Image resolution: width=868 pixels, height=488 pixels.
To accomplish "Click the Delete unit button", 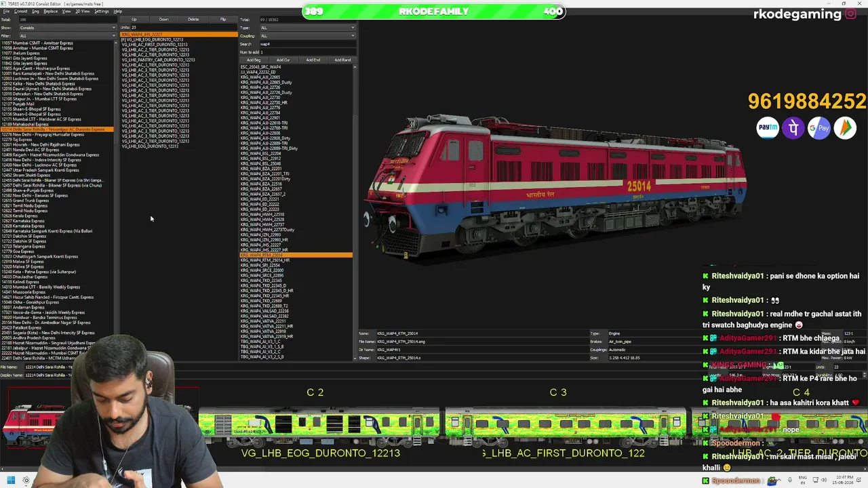I will [193, 20].
